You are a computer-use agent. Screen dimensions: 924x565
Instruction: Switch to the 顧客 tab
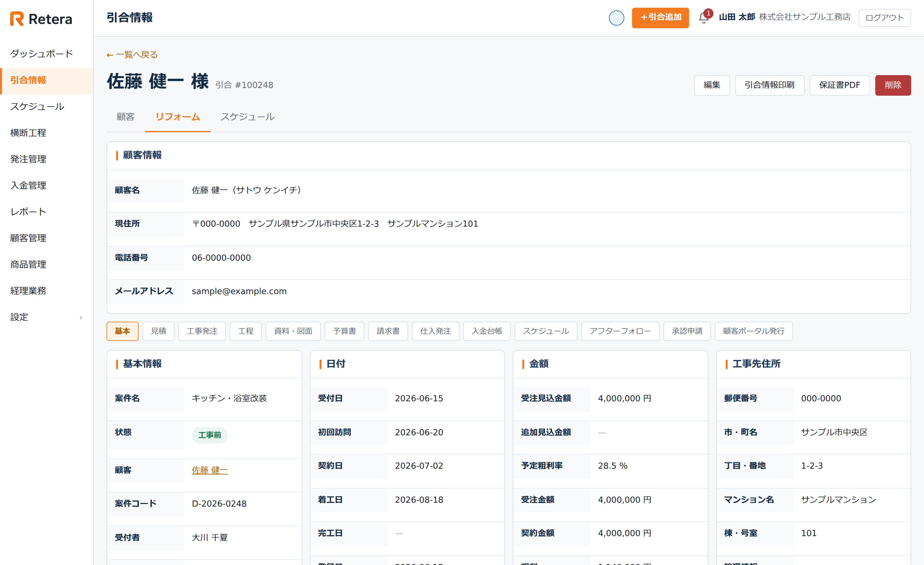pyautogui.click(x=126, y=117)
